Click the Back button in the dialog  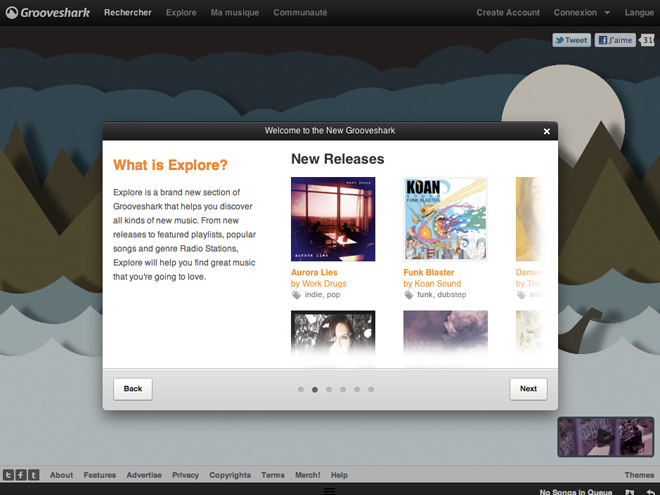tap(133, 389)
